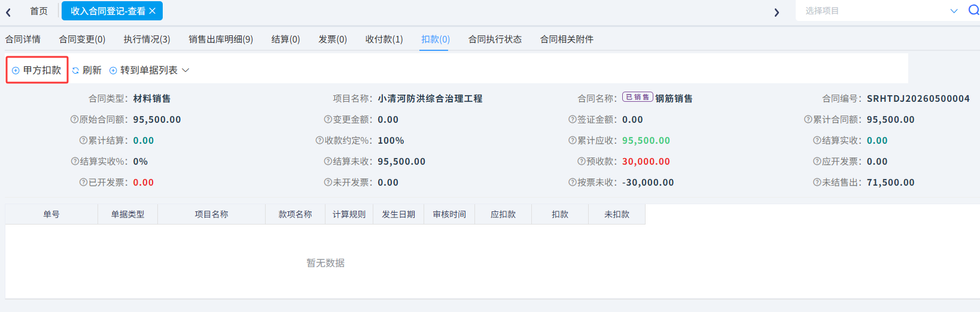Open the 合同详情 tab
The image size is (980, 312).
click(x=23, y=39)
